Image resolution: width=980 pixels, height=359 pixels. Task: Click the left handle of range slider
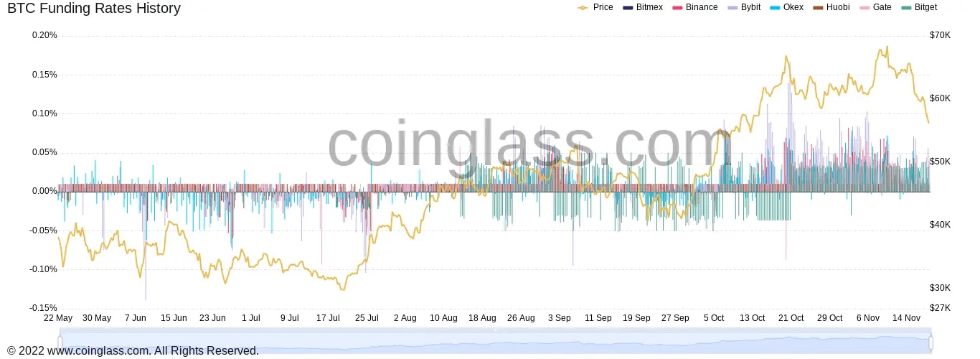[x=60, y=342]
